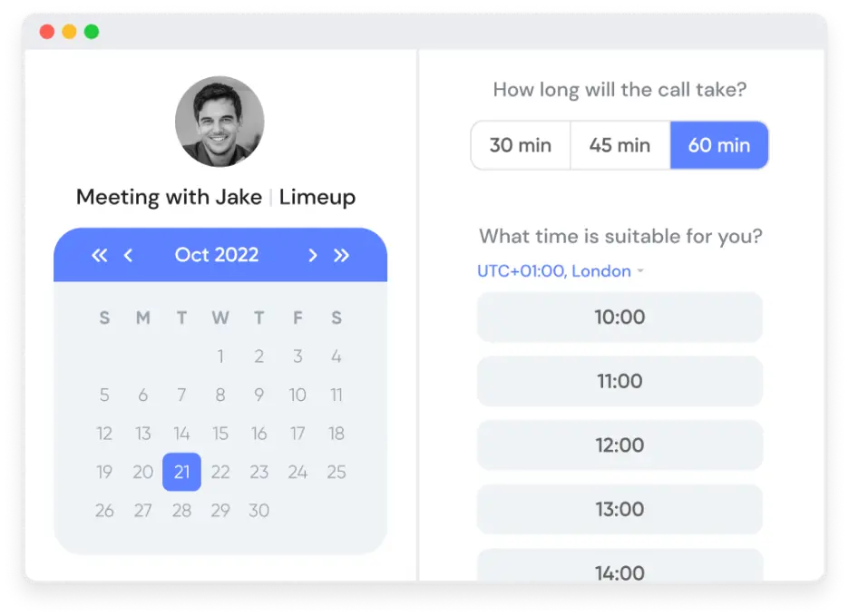Go to previous month with left arrow

pos(128,255)
